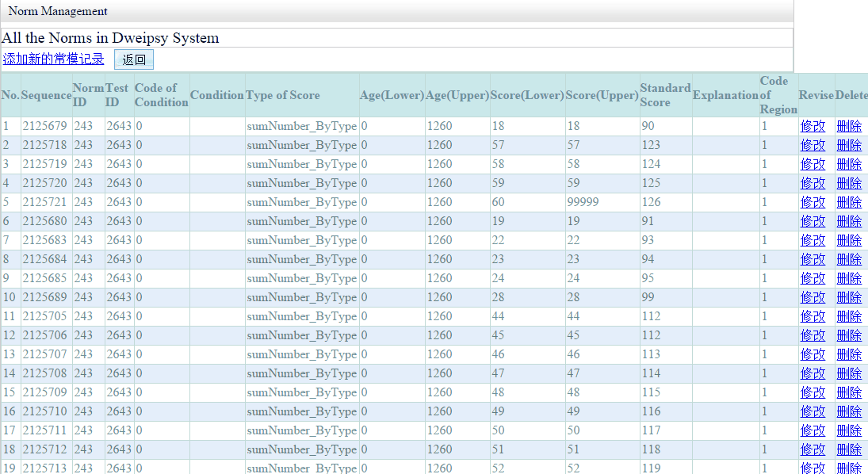Click the Score(Upper) column header
868x474 pixels.
click(x=602, y=95)
